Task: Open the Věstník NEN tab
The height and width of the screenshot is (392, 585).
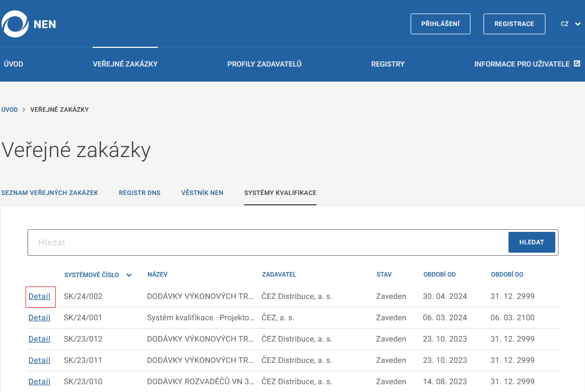Action: point(202,193)
